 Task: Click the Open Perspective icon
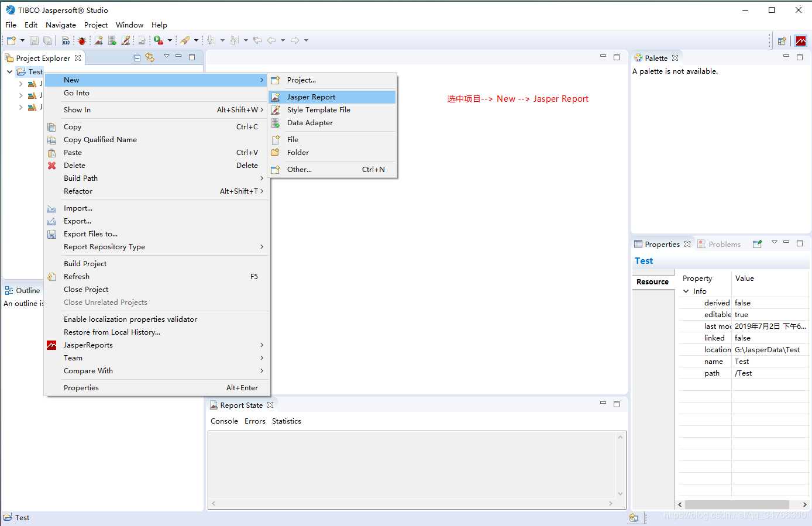[x=782, y=41]
